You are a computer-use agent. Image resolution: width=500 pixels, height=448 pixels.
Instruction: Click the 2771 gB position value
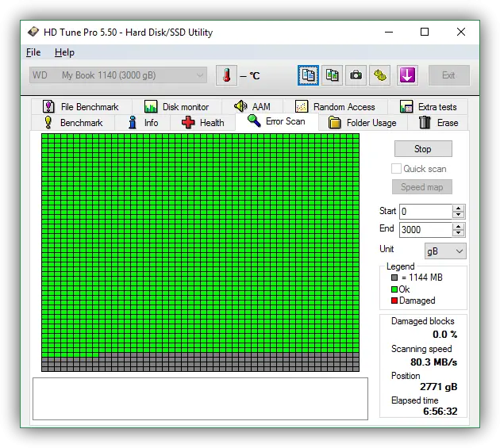(x=438, y=387)
